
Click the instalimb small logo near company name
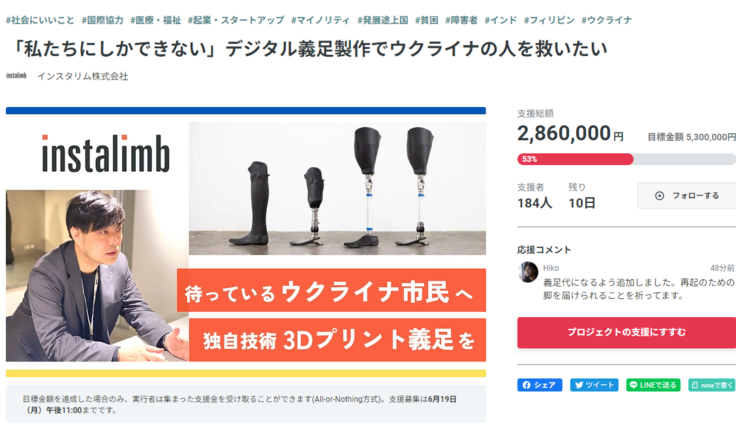coord(16,76)
